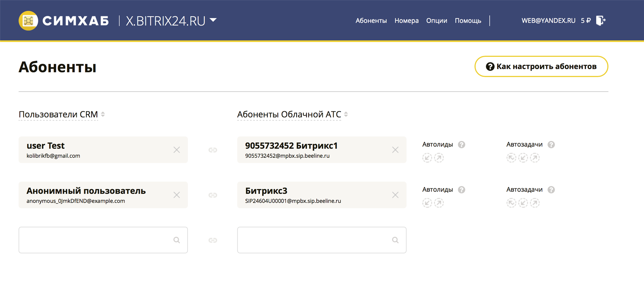Go to Опции in the top navigation

coord(436,21)
